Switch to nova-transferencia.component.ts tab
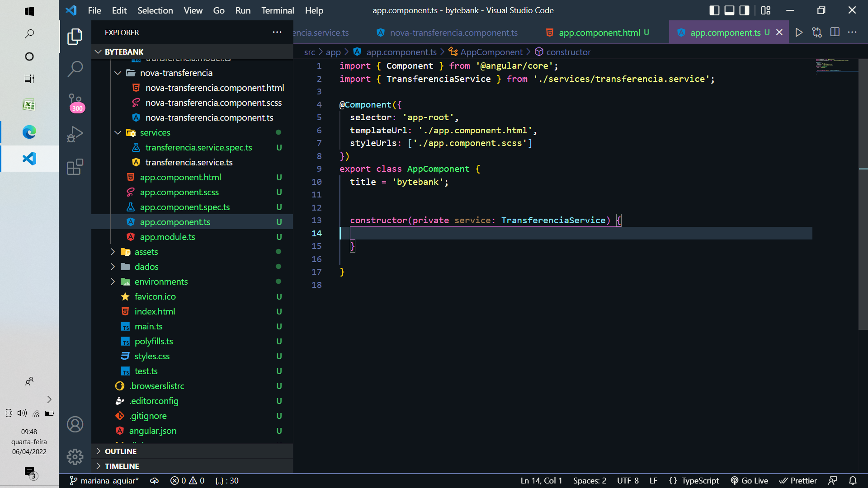The width and height of the screenshot is (868, 488). [x=454, y=33]
